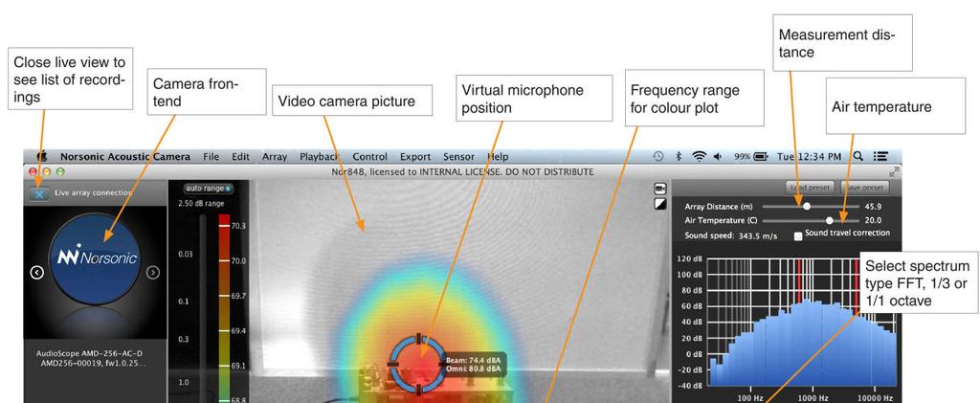Click the 69.4 colour scale value

coord(238,330)
